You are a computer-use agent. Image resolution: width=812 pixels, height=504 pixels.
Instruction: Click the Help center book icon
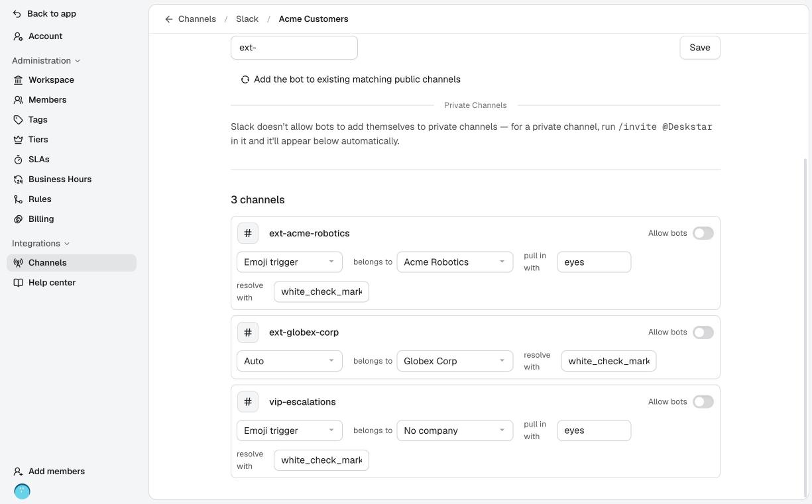[18, 283]
